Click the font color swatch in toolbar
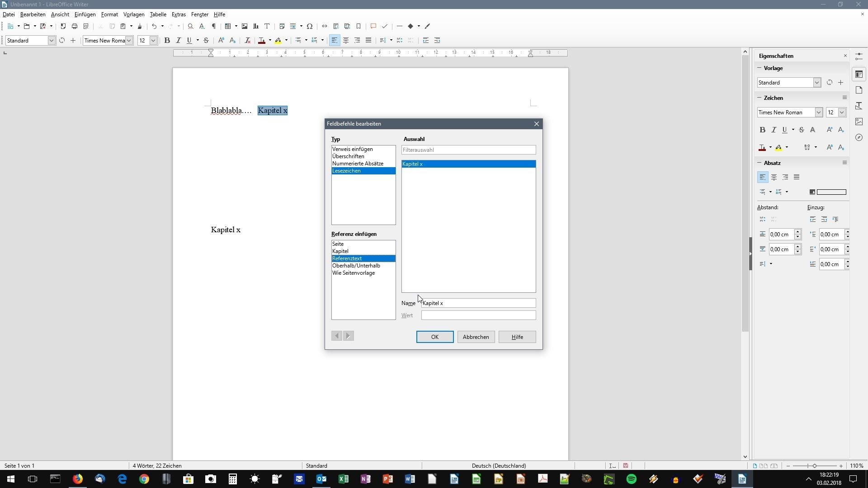This screenshot has height=488, width=868. tap(262, 40)
